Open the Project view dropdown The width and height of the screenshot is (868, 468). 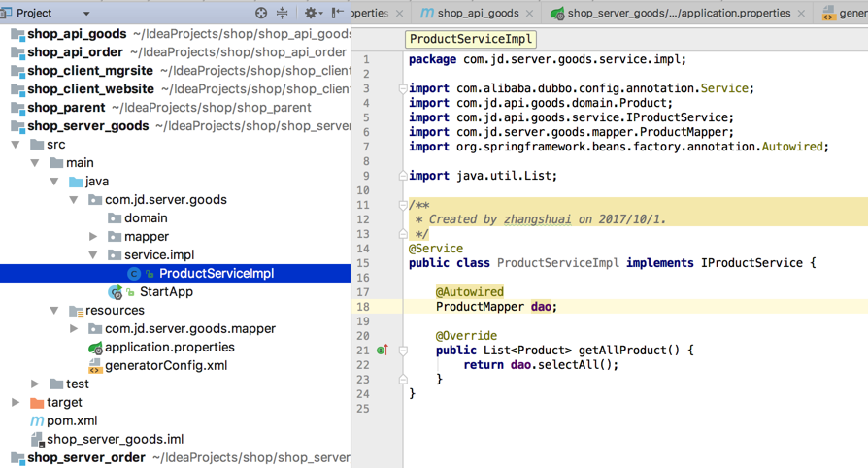click(85, 14)
